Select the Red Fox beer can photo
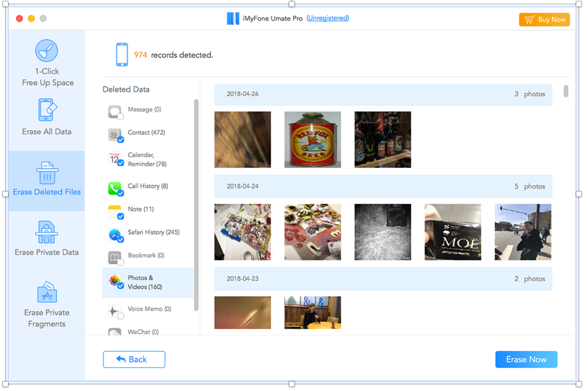The height and width of the screenshot is (391, 588). click(313, 140)
